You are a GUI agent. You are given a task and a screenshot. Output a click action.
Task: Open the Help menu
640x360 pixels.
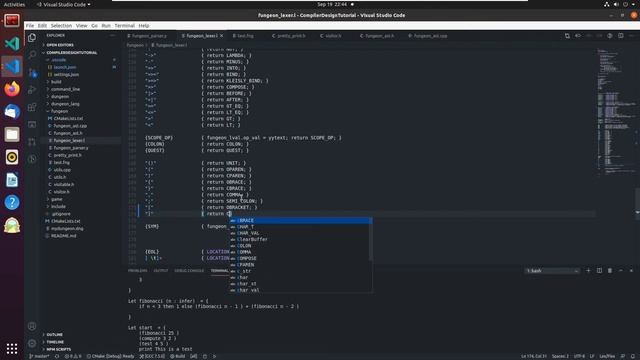[144, 25]
